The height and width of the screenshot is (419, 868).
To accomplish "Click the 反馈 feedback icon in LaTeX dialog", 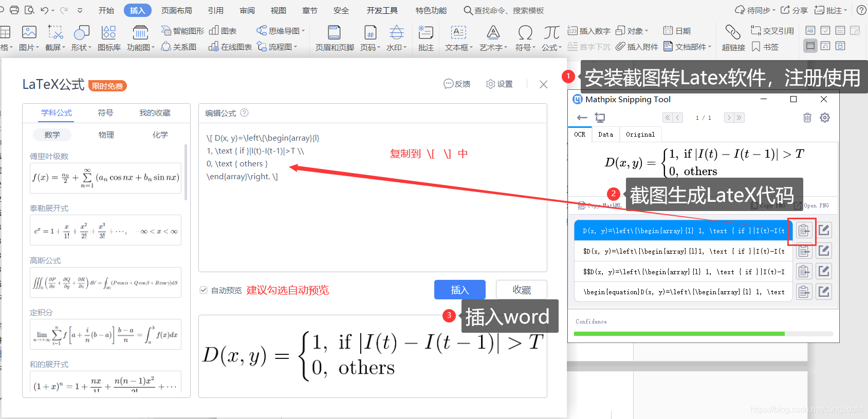I will [x=448, y=84].
